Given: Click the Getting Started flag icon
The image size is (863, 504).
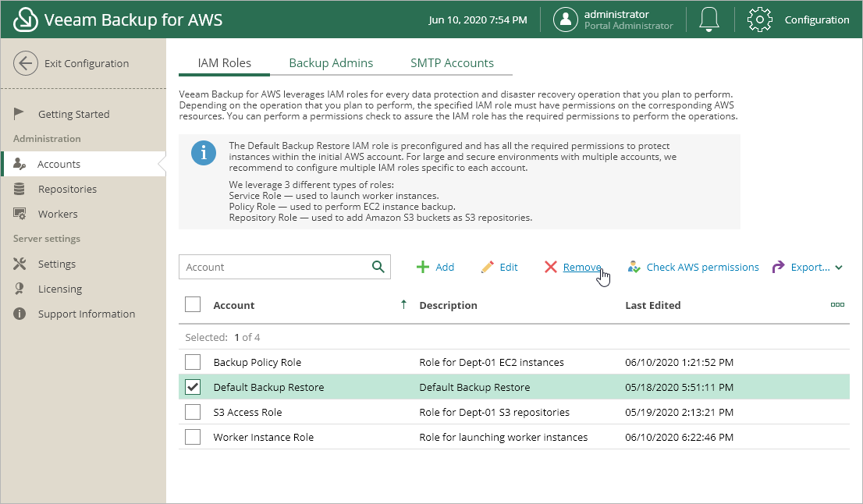Looking at the screenshot, I should pyautogui.click(x=19, y=113).
